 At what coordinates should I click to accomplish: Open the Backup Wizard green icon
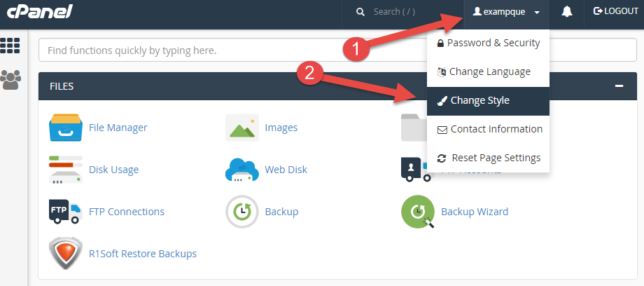(418, 212)
